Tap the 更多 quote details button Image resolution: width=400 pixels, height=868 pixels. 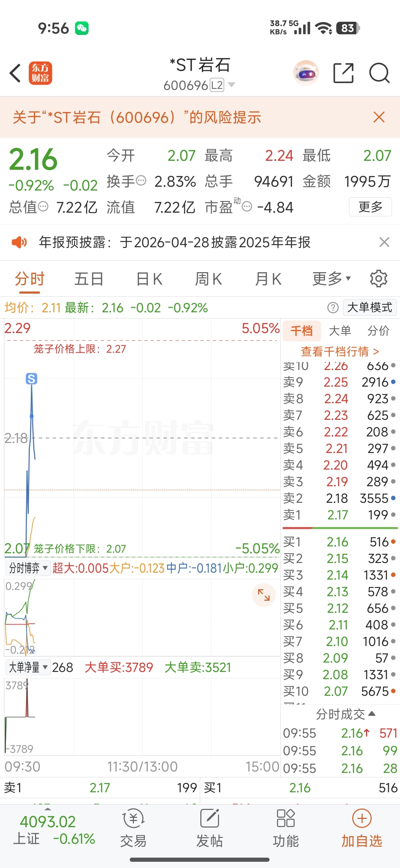[x=370, y=207]
